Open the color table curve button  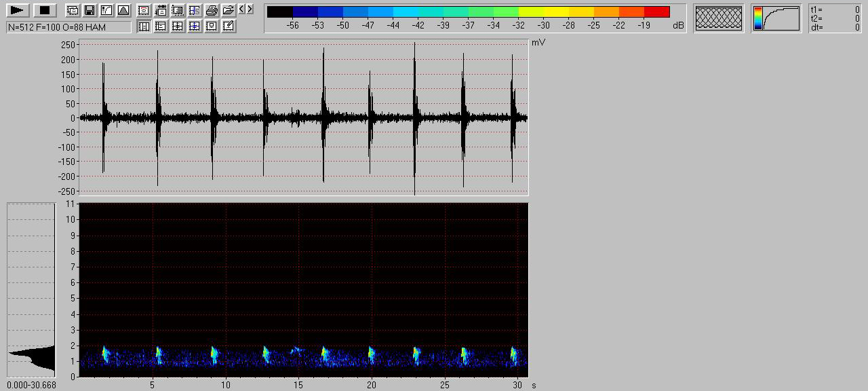[776, 18]
